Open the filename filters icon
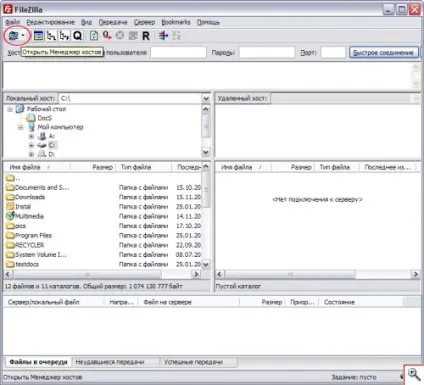 pyautogui.click(x=163, y=36)
